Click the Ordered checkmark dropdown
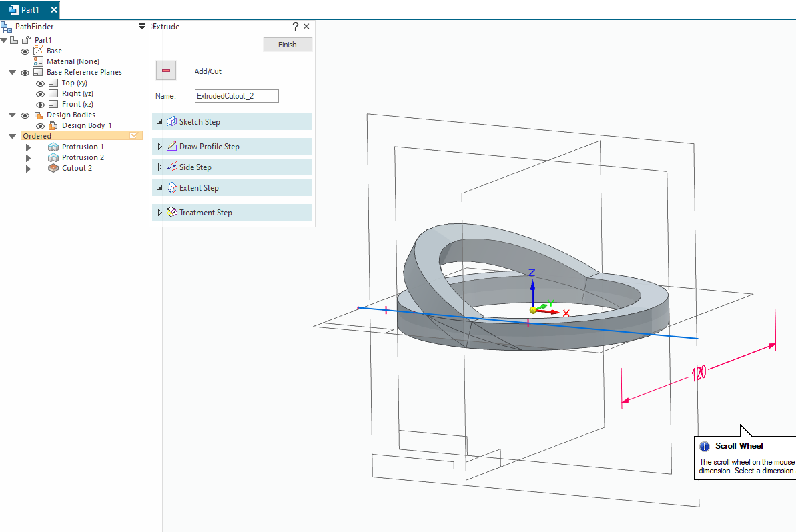Viewport: 796px width, 532px height. coord(134,135)
